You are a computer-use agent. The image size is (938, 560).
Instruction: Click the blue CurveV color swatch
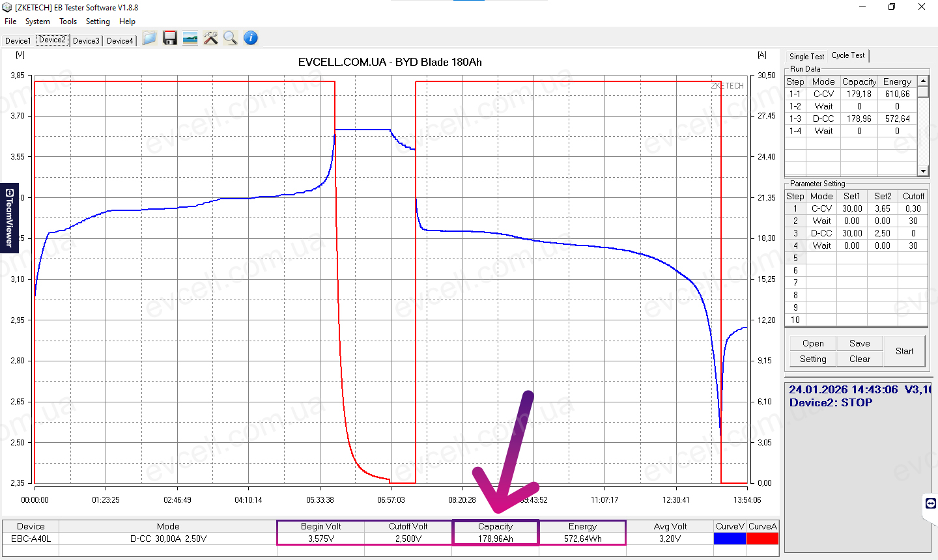point(730,539)
